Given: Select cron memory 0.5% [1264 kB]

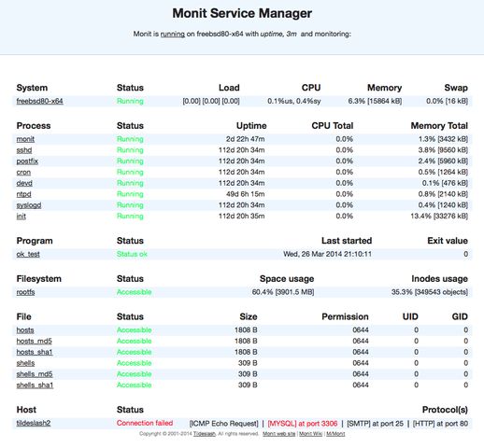Looking at the screenshot, I should 443,172.
